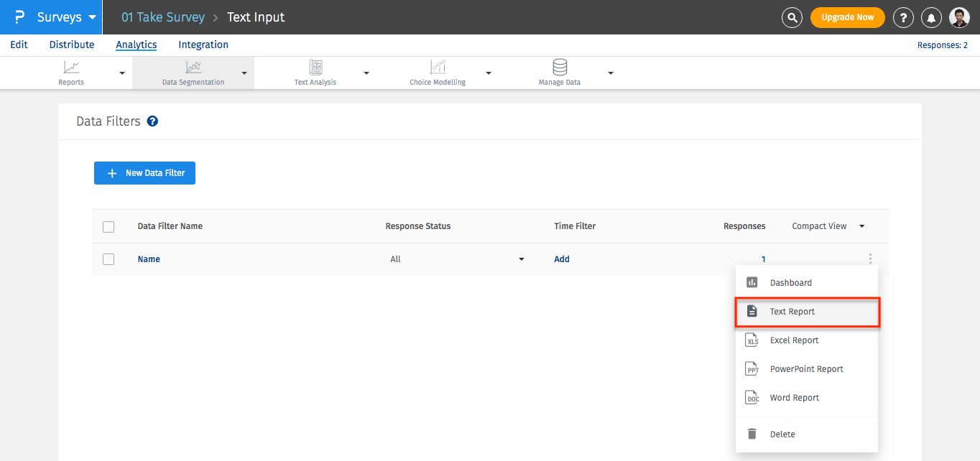Click the Add time filter link

click(562, 259)
